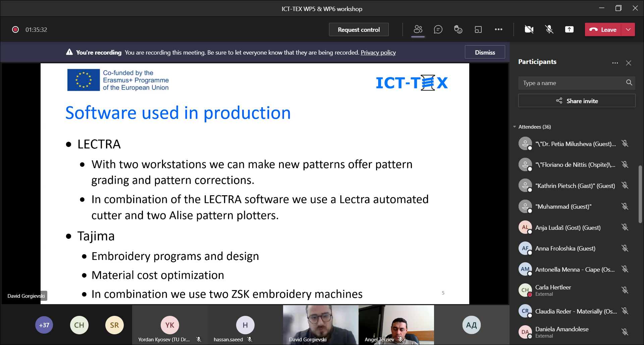
Task: Close the Participants panel
Action: tap(629, 63)
